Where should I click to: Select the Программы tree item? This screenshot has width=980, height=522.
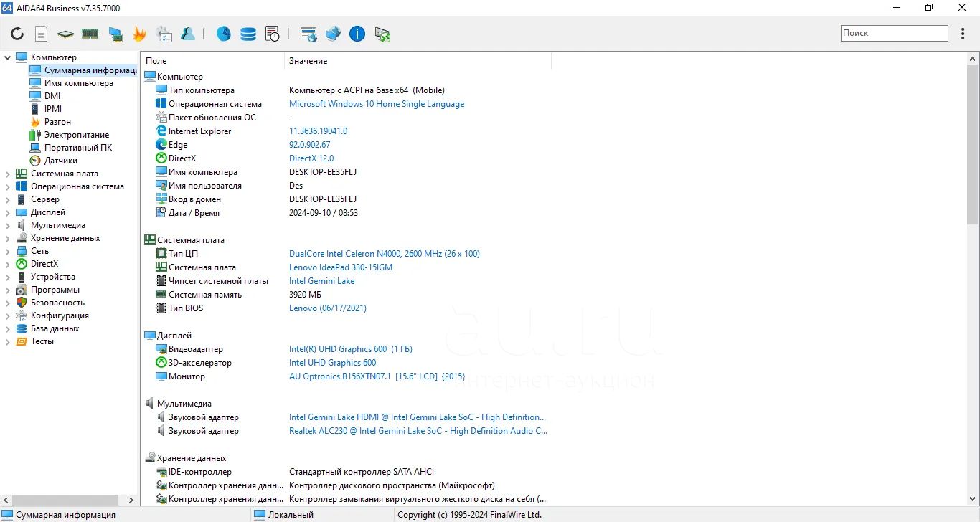pos(55,290)
